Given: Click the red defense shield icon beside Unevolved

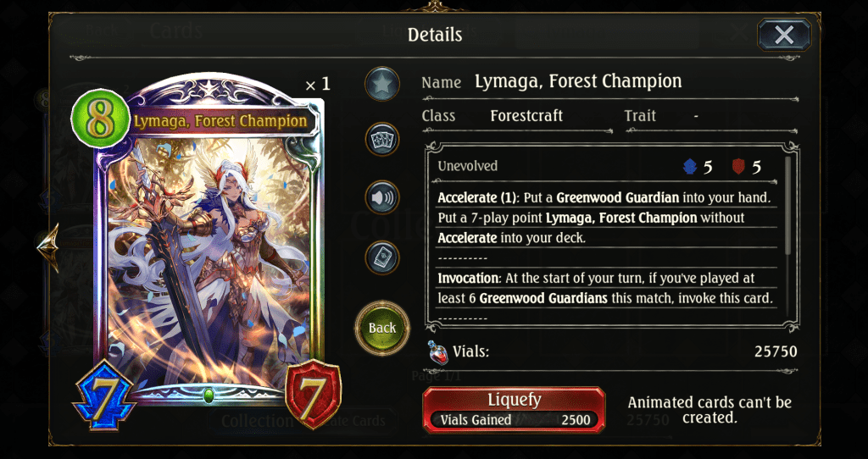Looking at the screenshot, I should pos(738,167).
